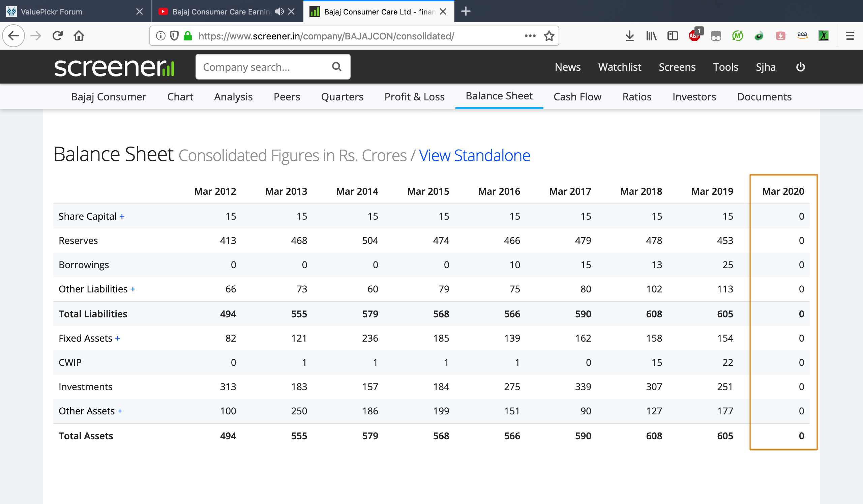
Task: Mute audio on Bajaj Earnings tab
Action: coord(279,12)
